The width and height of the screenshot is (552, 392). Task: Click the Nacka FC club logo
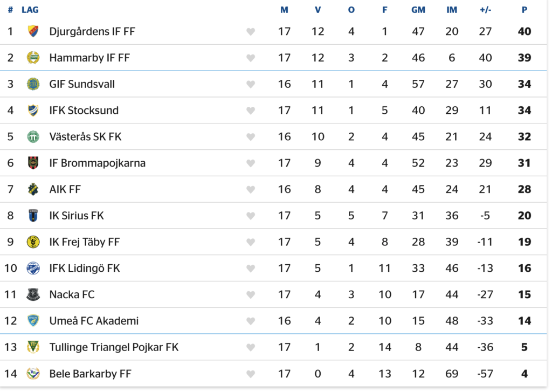tap(33, 294)
